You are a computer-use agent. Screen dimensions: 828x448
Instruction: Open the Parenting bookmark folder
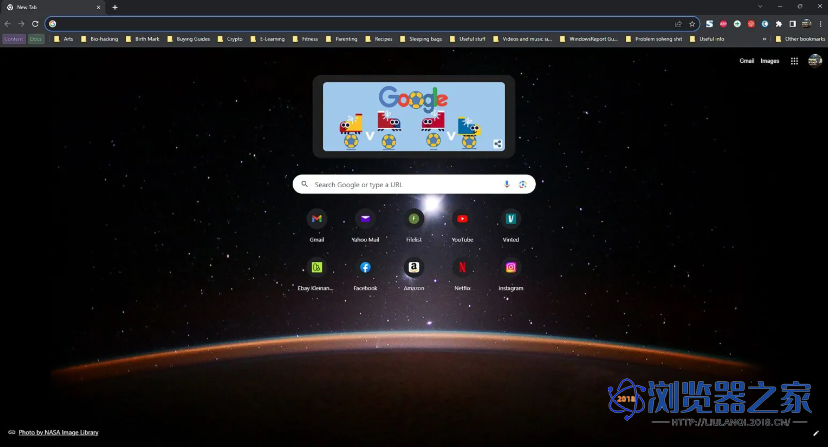(x=342, y=39)
